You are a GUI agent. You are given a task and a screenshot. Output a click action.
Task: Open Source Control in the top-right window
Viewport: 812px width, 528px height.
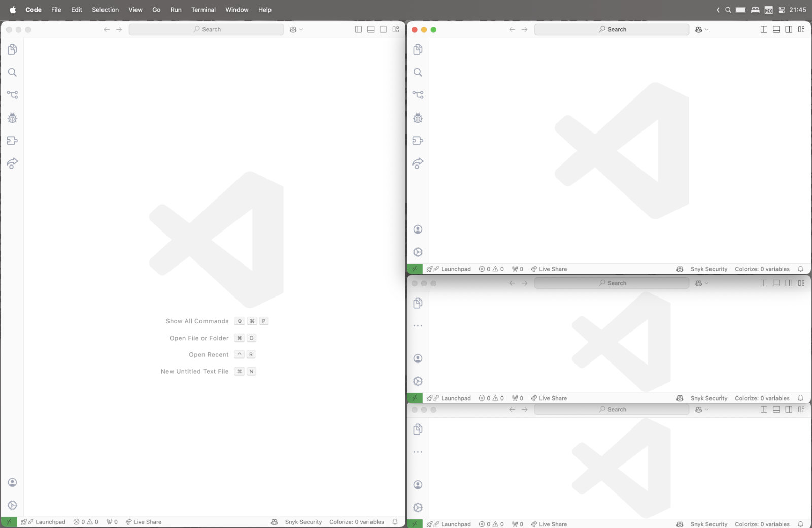pyautogui.click(x=418, y=95)
